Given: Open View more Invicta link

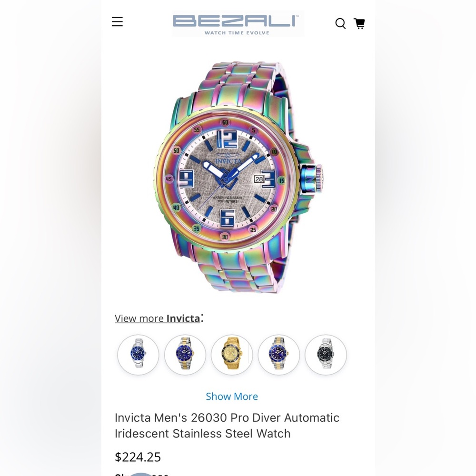Looking at the screenshot, I should click(x=158, y=318).
